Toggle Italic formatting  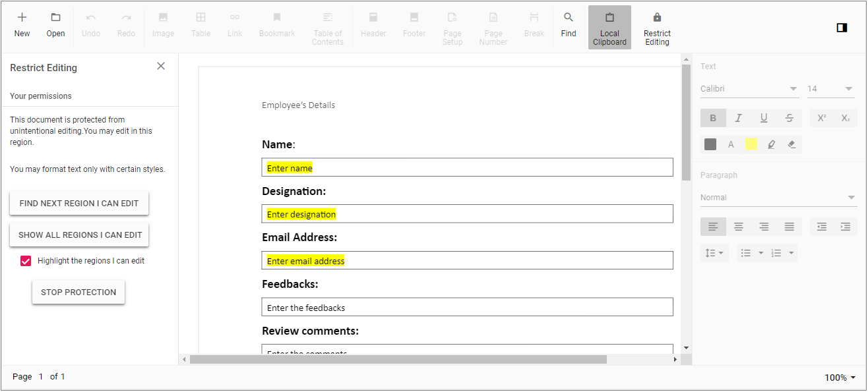(x=739, y=118)
